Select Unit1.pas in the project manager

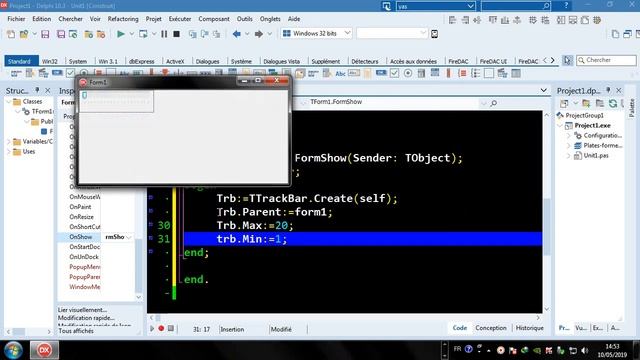(596, 156)
